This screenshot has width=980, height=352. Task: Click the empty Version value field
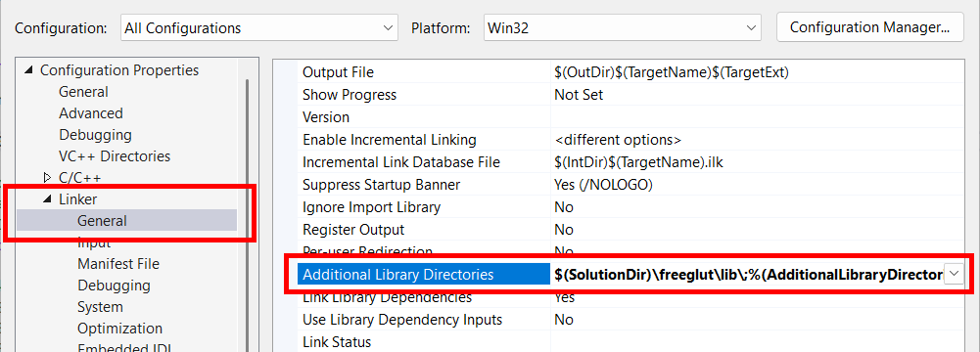[x=757, y=117]
